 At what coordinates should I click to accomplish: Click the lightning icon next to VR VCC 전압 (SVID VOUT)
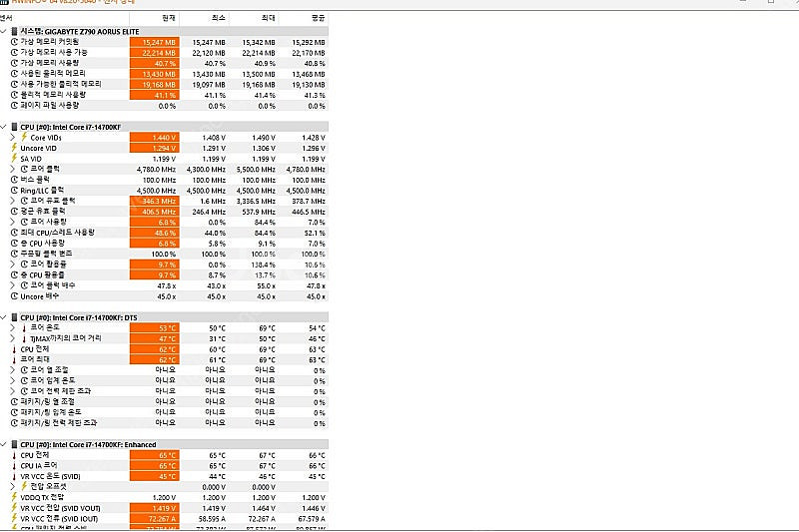coord(14,508)
